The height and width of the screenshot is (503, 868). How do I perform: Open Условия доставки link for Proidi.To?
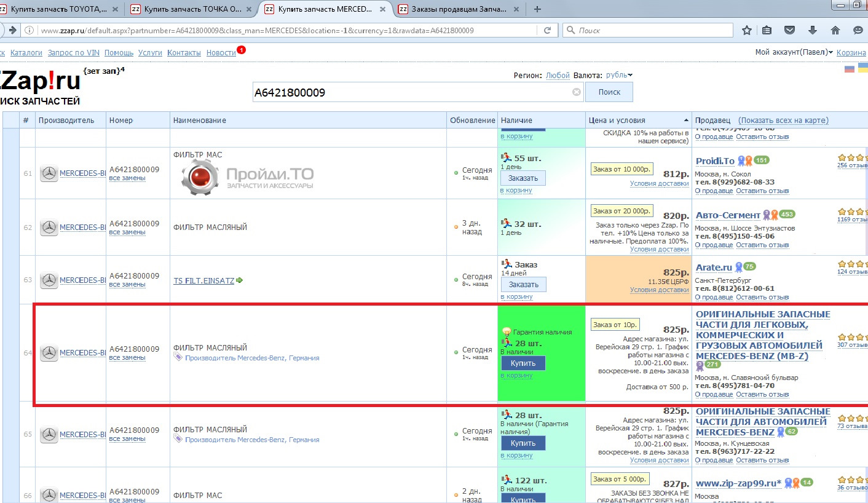tap(659, 184)
